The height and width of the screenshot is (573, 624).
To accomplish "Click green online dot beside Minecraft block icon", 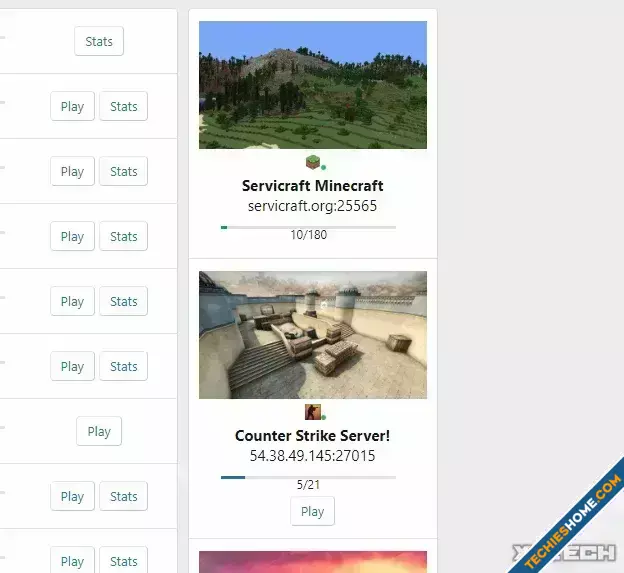I will tap(324, 168).
